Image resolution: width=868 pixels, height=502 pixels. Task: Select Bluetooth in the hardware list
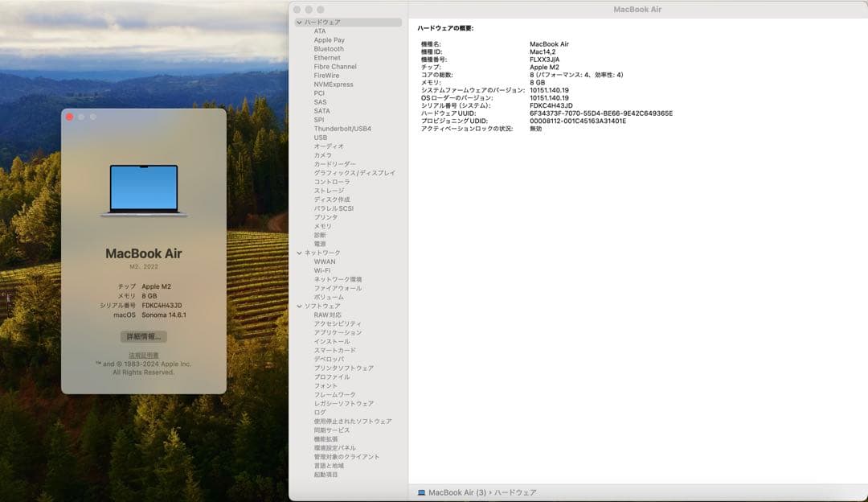click(330, 48)
